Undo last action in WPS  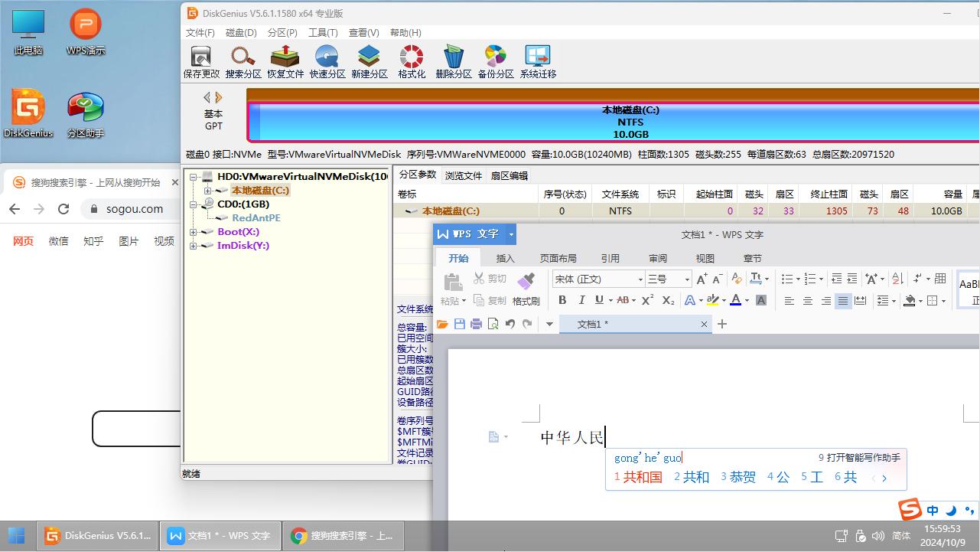click(x=510, y=324)
